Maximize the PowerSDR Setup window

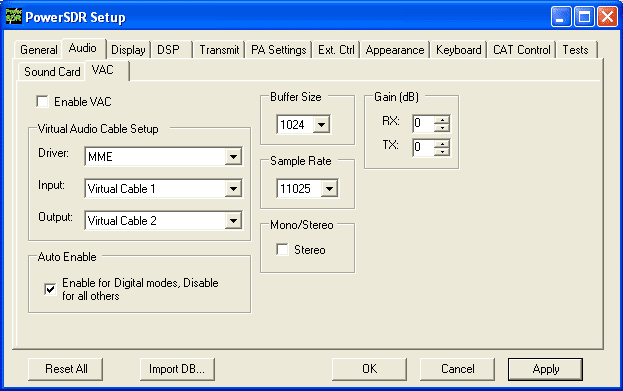pyautogui.click(x=584, y=17)
